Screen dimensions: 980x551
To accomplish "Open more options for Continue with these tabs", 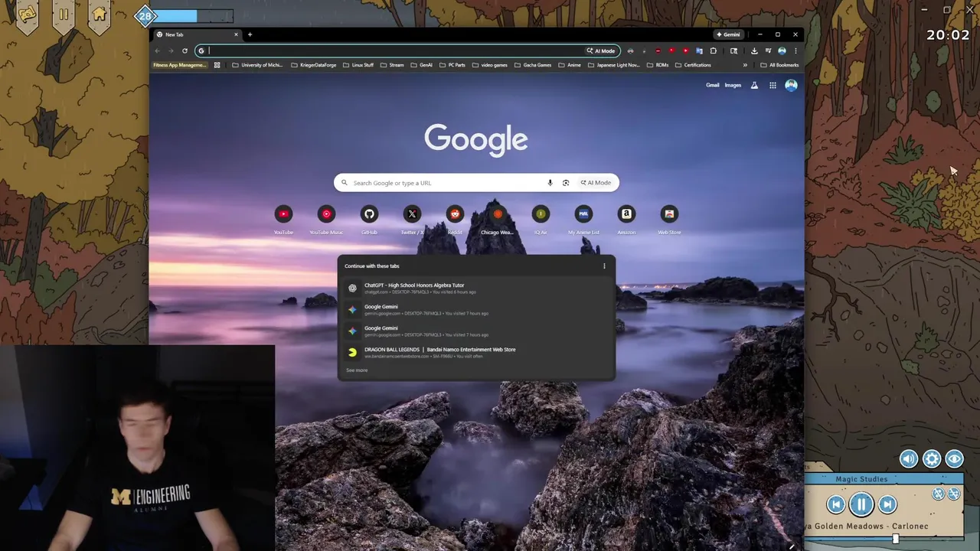I will click(604, 266).
